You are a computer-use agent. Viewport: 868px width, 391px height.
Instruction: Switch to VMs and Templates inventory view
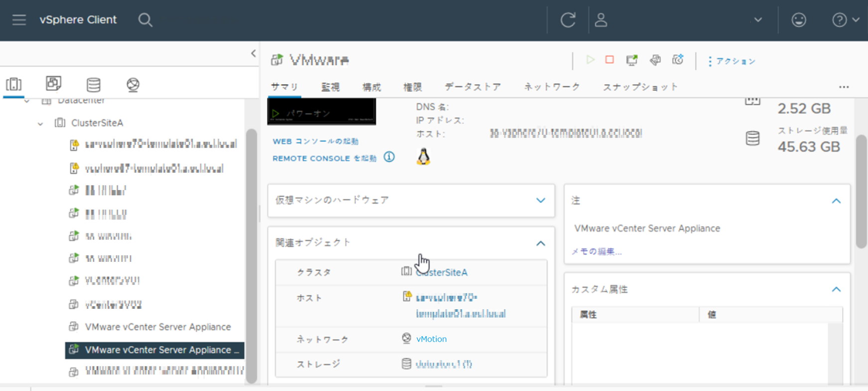tap(53, 84)
